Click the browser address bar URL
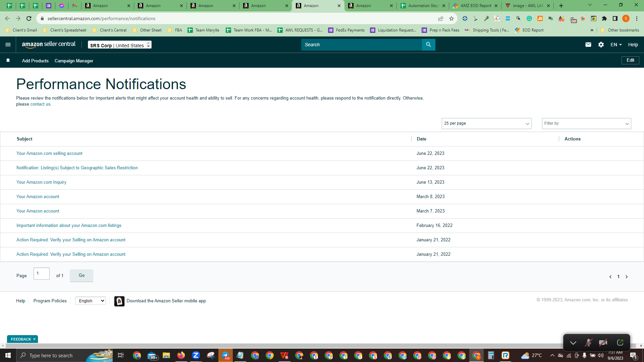The width and height of the screenshot is (644, 362). click(101, 18)
